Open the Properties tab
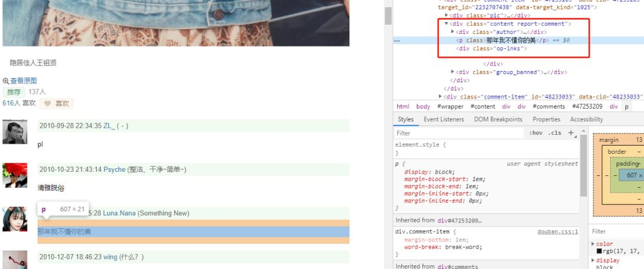 546,119
